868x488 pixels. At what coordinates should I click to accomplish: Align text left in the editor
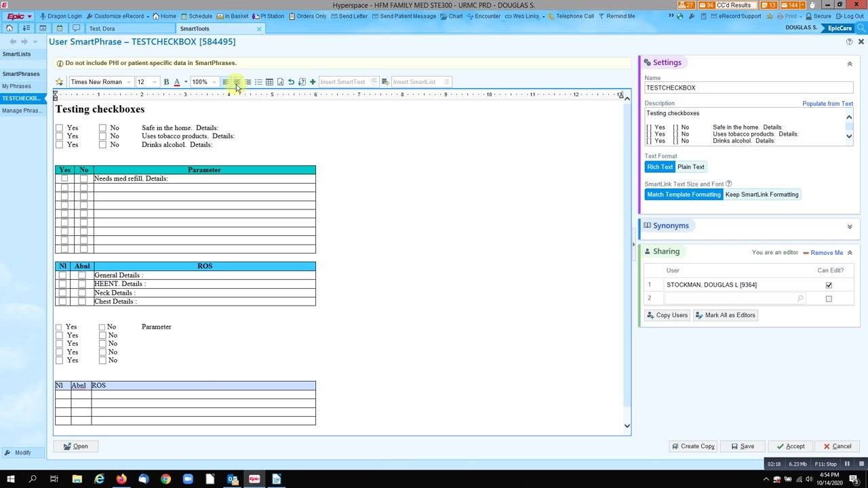[x=226, y=82]
